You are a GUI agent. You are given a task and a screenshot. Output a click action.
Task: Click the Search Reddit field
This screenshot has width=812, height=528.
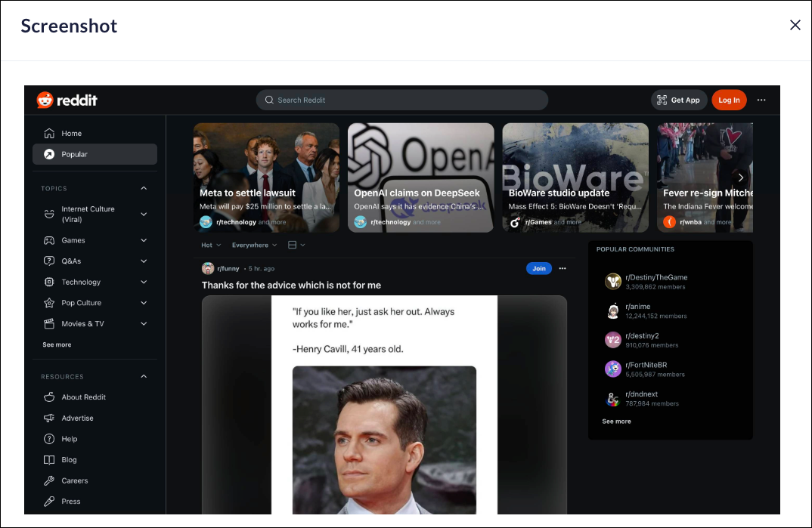(x=401, y=100)
